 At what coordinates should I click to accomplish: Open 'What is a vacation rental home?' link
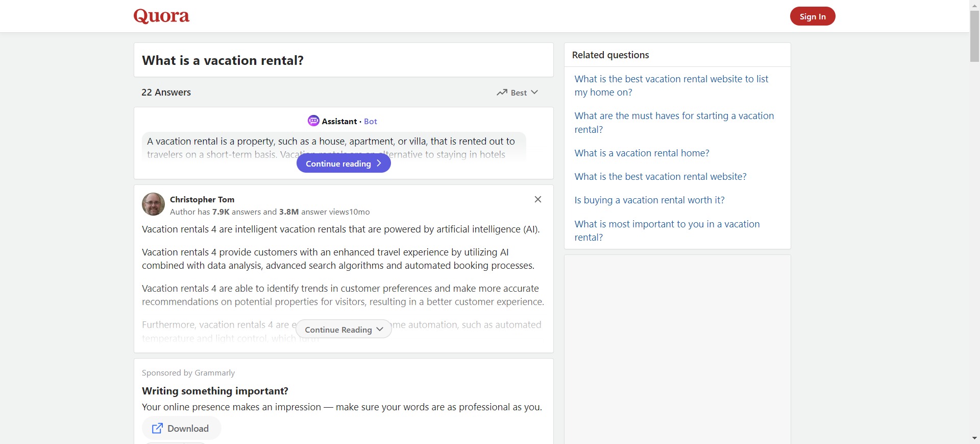click(x=642, y=153)
